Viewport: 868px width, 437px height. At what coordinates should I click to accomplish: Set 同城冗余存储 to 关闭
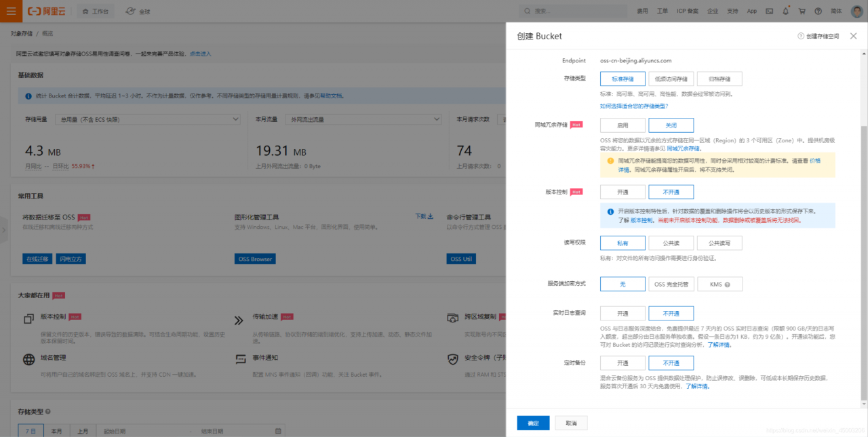671,125
